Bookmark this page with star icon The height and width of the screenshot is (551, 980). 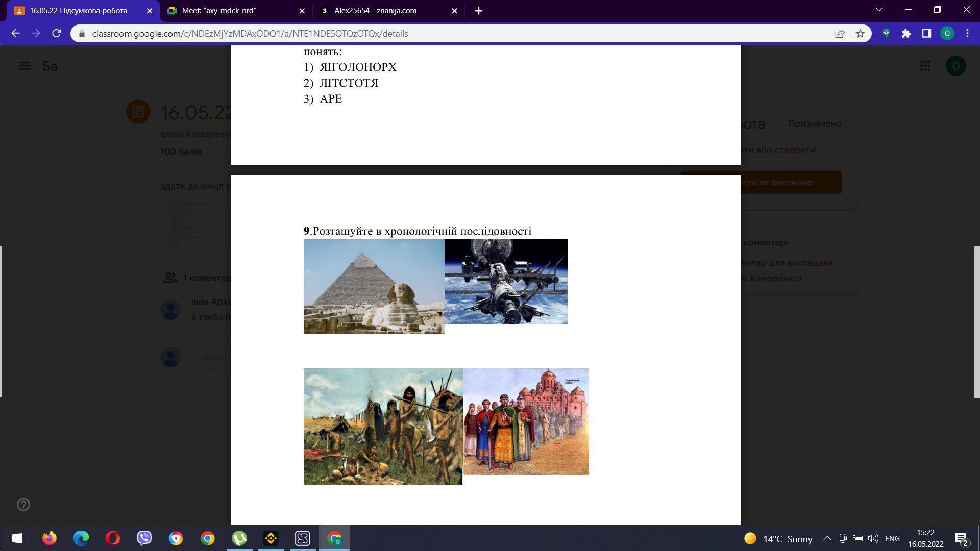860,33
